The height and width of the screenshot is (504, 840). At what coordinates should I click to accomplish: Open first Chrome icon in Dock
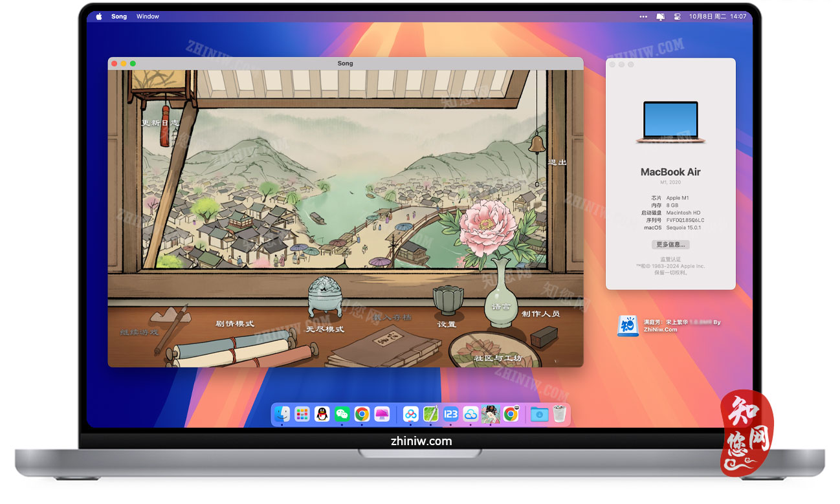tap(362, 414)
